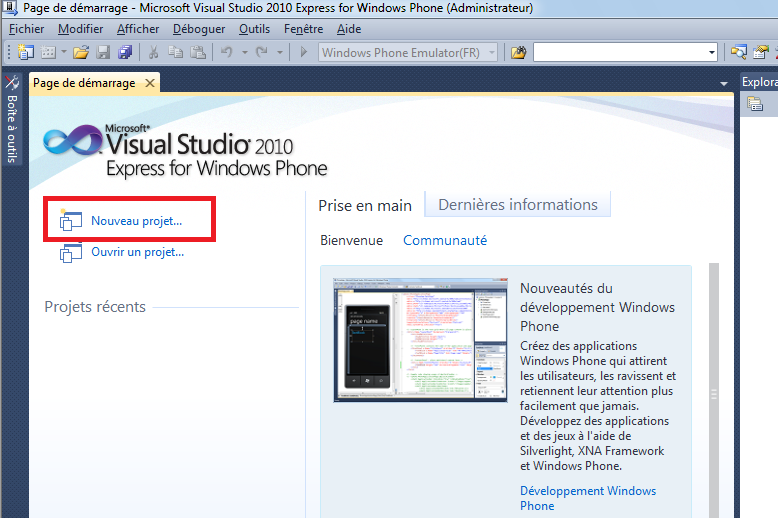
Task: Click the Boîte à outils tools icon
Action: 12,82
